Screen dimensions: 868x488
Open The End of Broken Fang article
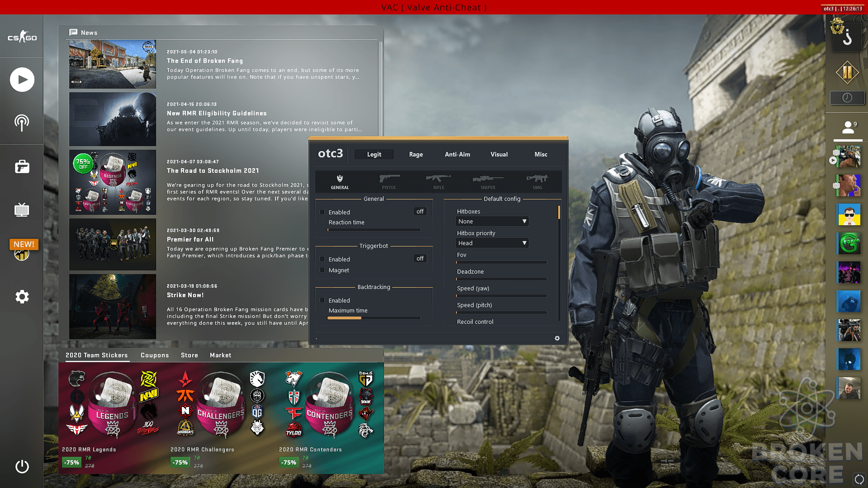pos(205,61)
